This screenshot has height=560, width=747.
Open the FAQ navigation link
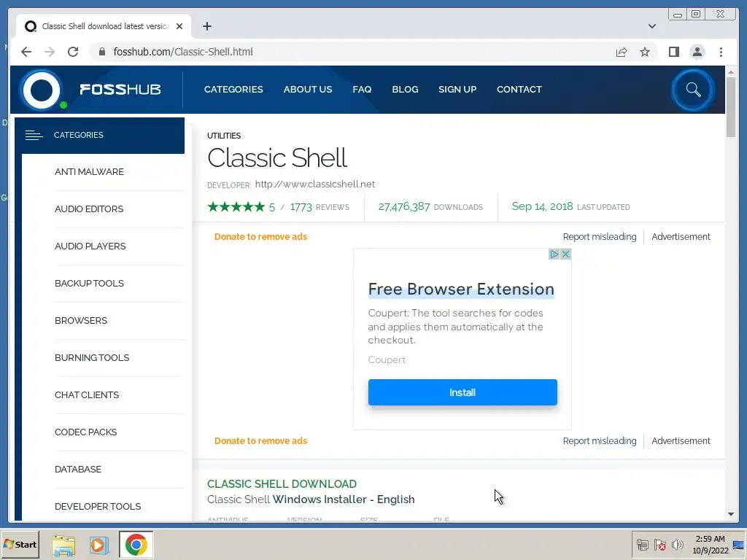tap(362, 90)
